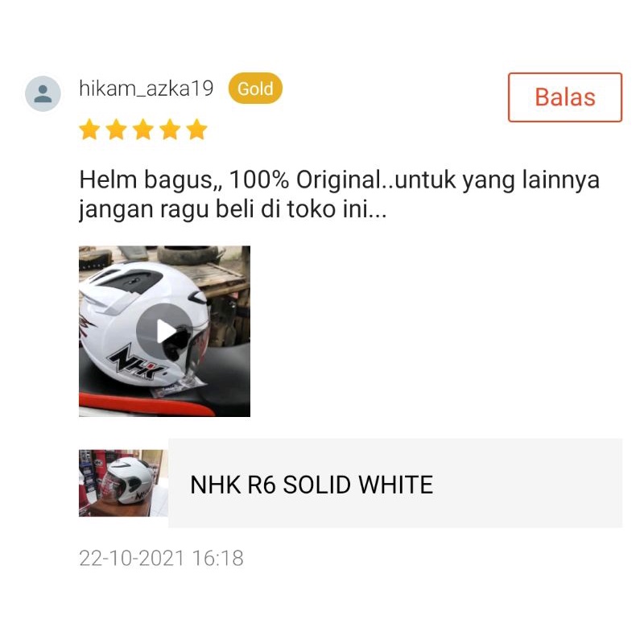Play the helmet review video

tap(164, 332)
